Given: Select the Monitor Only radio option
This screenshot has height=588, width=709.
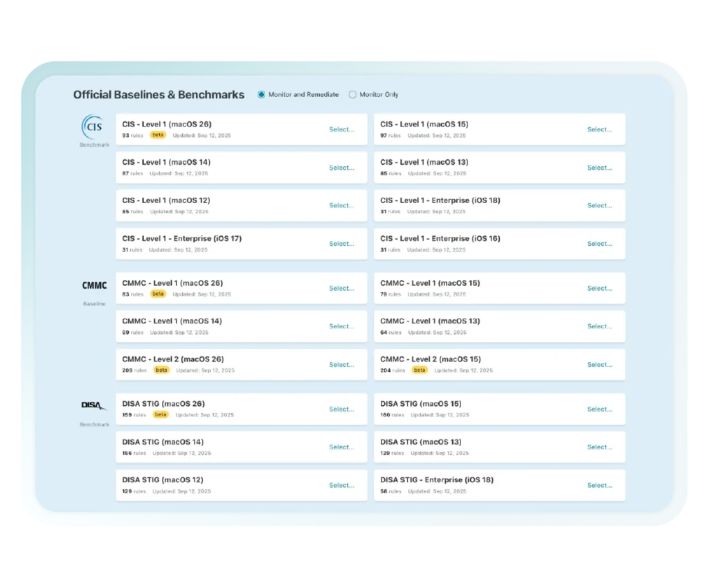Looking at the screenshot, I should coord(352,95).
